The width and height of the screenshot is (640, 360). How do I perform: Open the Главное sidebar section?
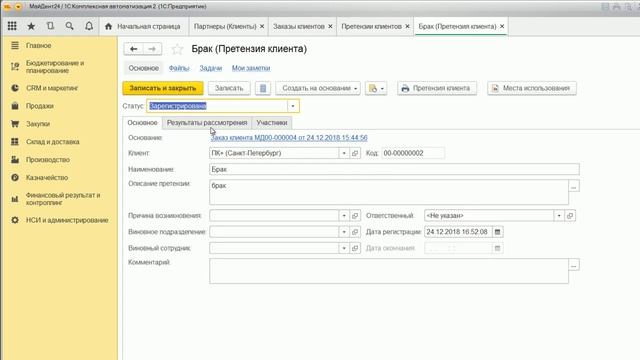tap(39, 45)
